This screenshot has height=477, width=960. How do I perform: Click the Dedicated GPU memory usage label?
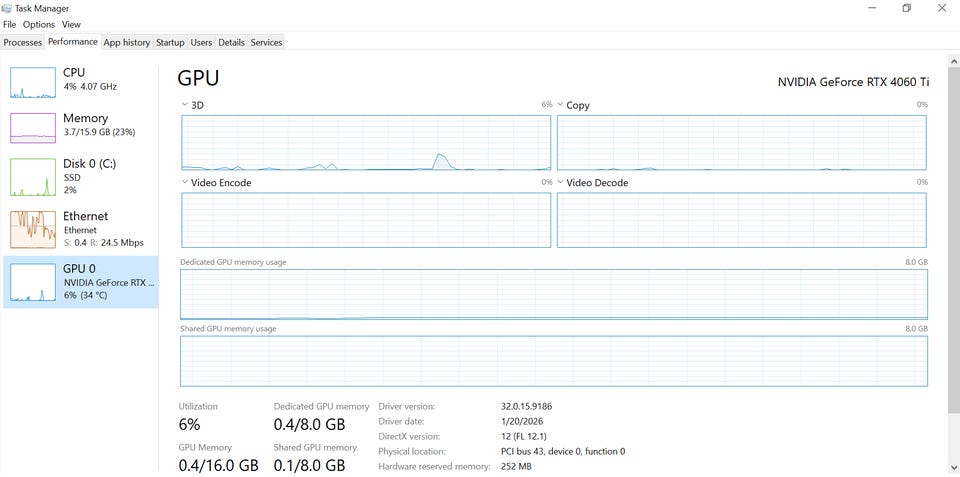pyautogui.click(x=233, y=262)
